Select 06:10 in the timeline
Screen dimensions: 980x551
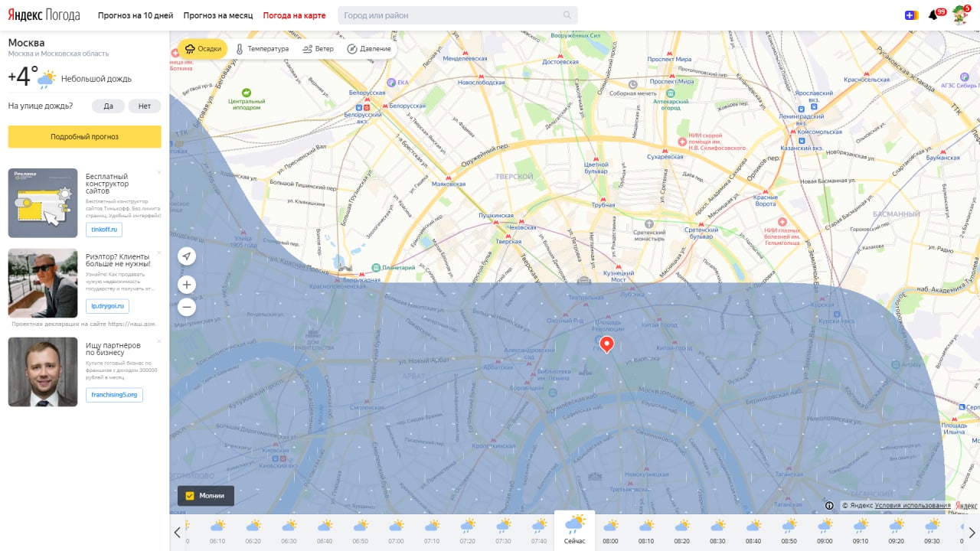217,531
